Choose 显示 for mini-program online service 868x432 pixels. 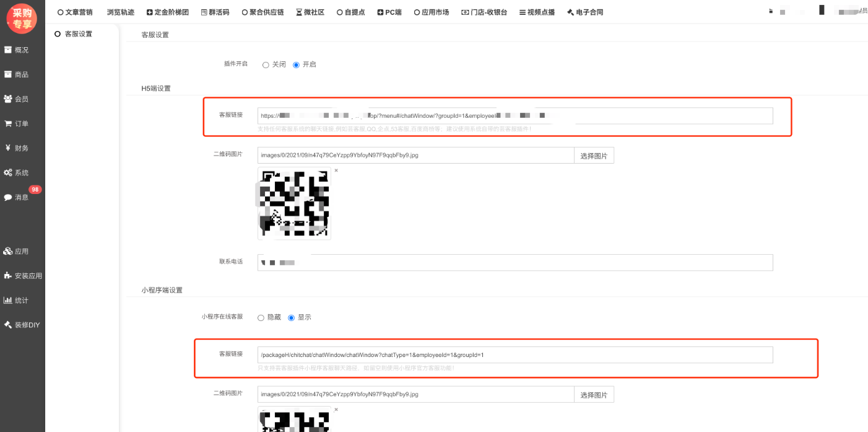point(291,317)
